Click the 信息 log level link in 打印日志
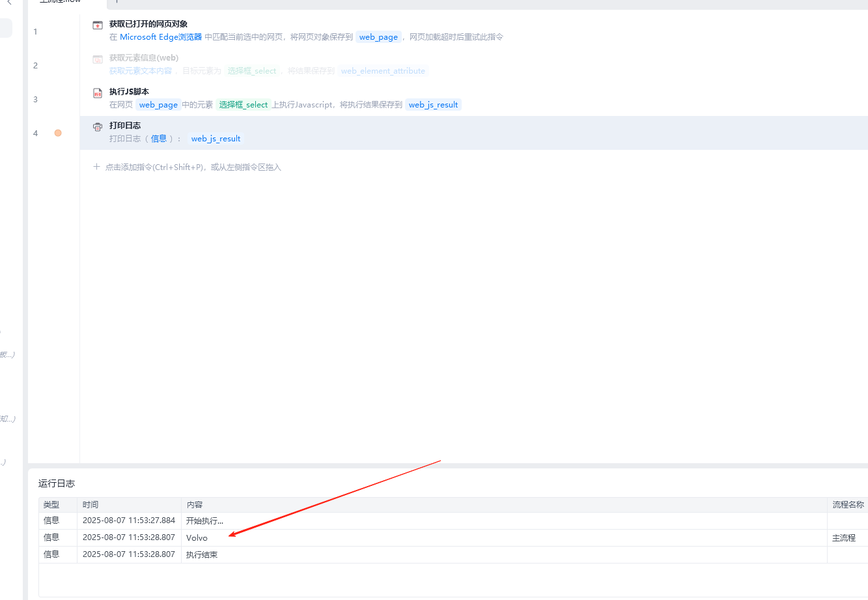 pos(159,139)
